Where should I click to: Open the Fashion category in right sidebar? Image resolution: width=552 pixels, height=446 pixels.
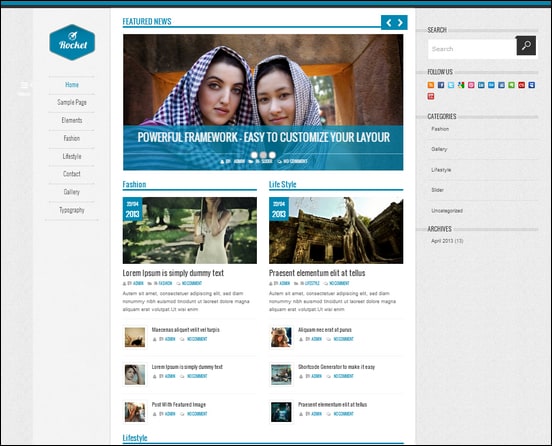440,129
